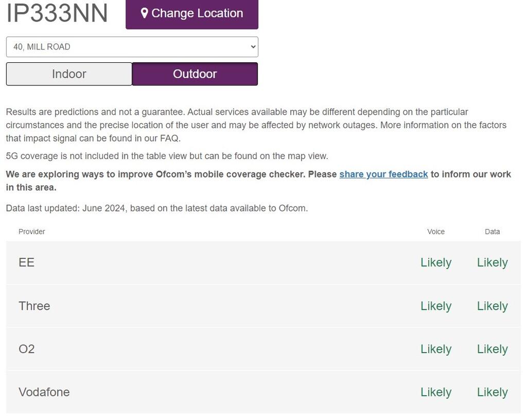
Task: Click the map pin icon beside Change Location
Action: (x=145, y=13)
